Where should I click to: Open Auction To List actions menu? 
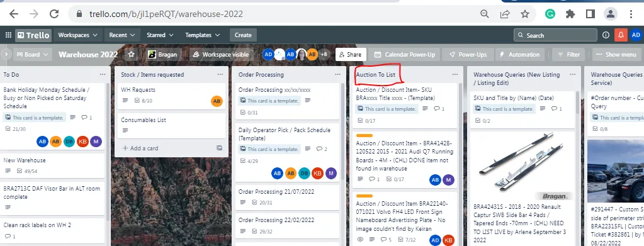tap(455, 74)
